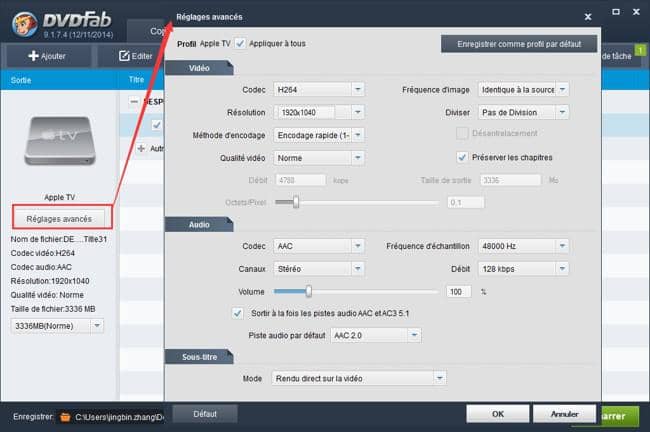
Task: Click the Octets/Pixel value field 0.1
Action: tap(465, 202)
